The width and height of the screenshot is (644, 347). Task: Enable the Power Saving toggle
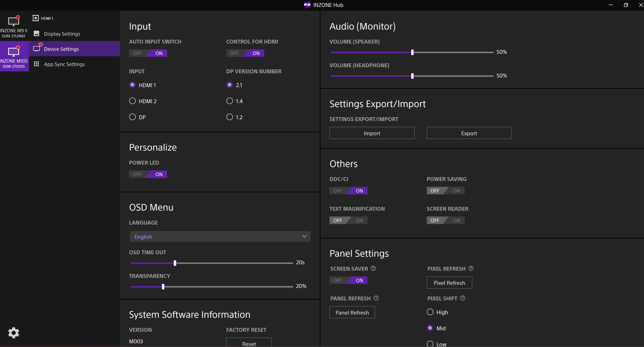(456, 191)
